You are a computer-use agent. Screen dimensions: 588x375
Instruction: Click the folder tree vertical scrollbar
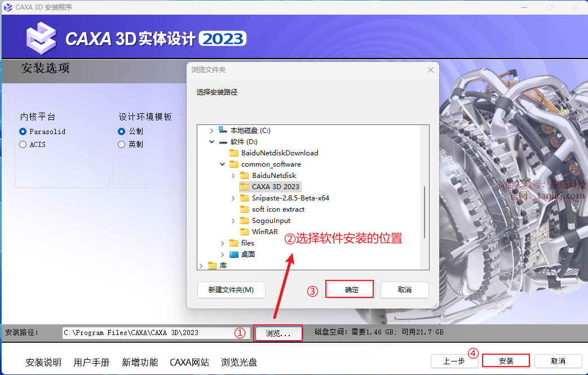pyautogui.click(x=425, y=212)
